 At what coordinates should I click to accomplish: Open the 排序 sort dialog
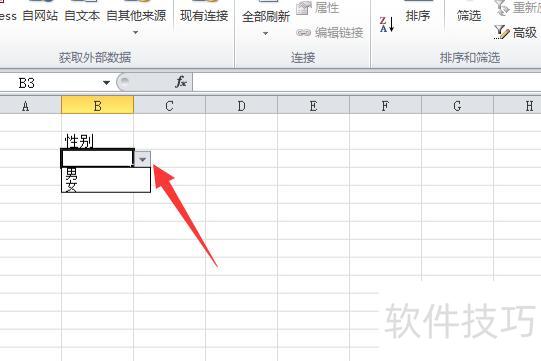click(x=418, y=16)
